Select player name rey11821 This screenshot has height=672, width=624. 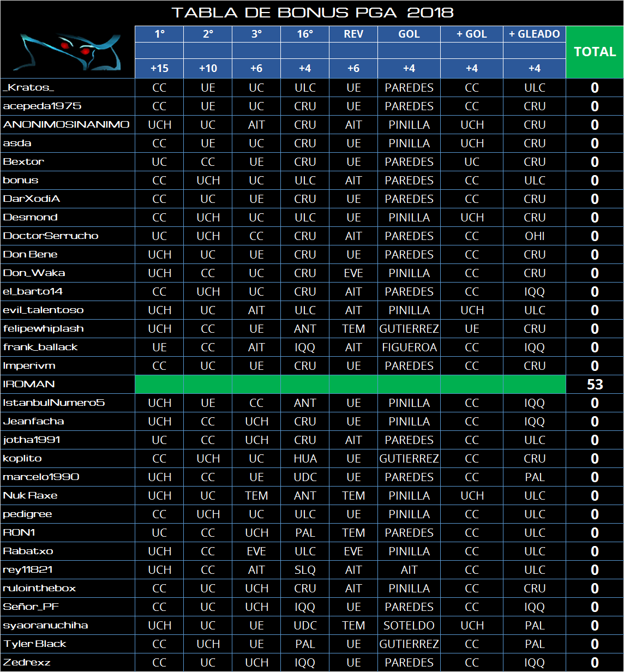tap(28, 570)
